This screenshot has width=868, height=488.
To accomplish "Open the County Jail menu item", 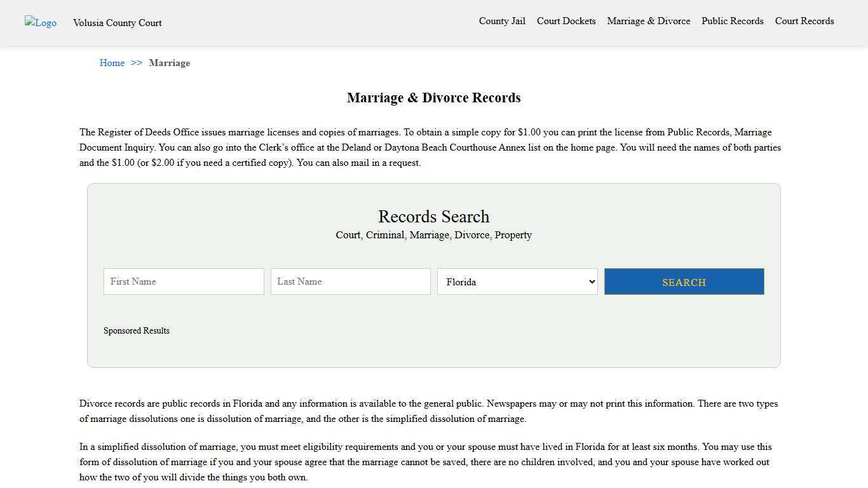I will [x=502, y=21].
